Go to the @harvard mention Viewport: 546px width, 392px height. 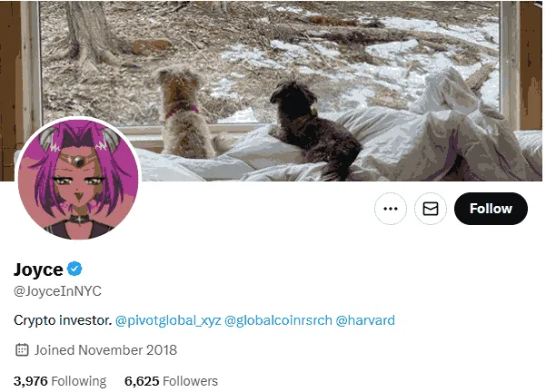tap(365, 320)
